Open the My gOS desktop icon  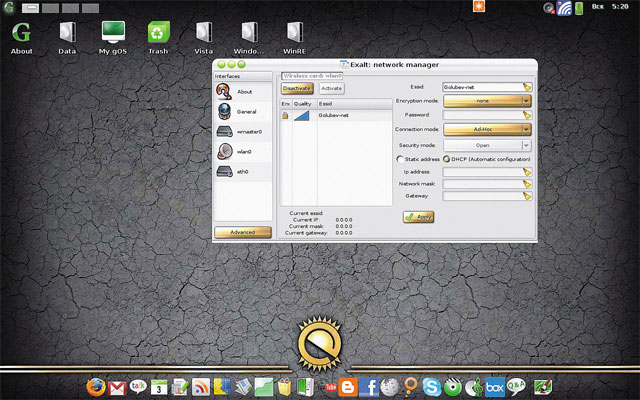(x=113, y=38)
